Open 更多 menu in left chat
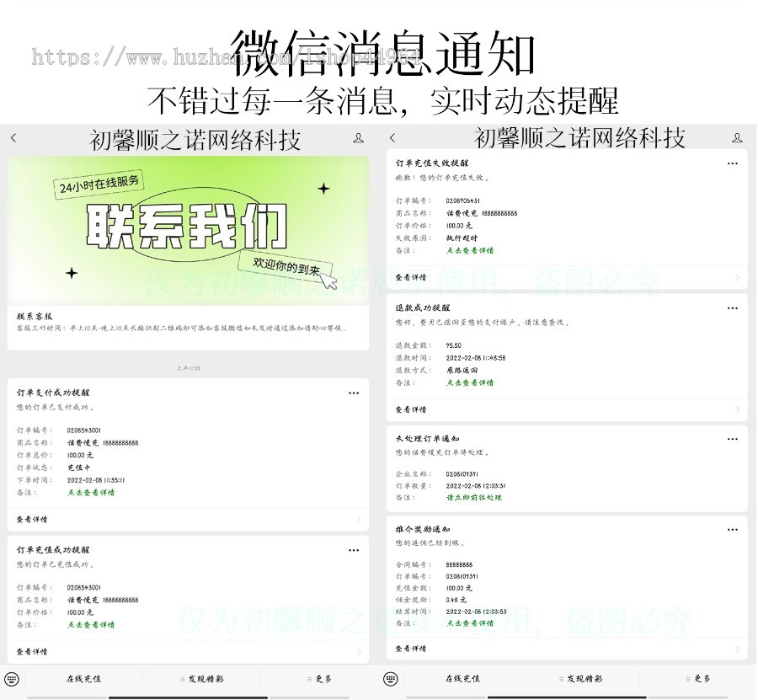The width and height of the screenshot is (758, 700). point(319,679)
